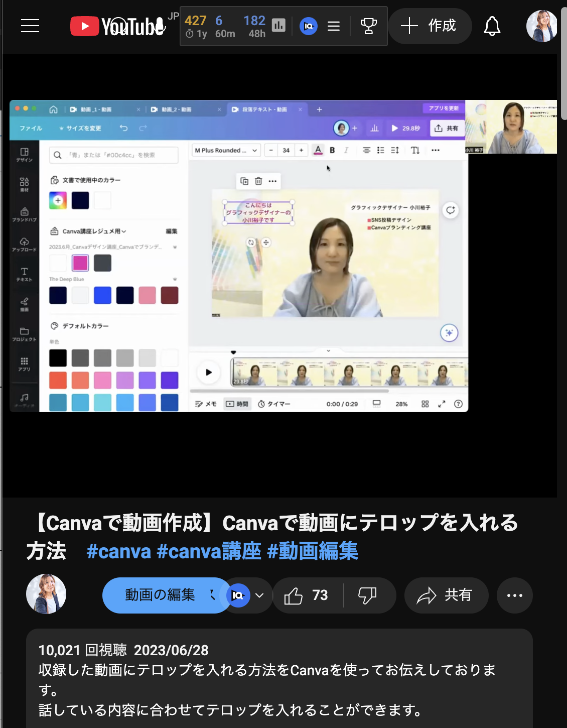The height and width of the screenshot is (728, 567).
Task: Open the notifications bell
Action: (492, 26)
